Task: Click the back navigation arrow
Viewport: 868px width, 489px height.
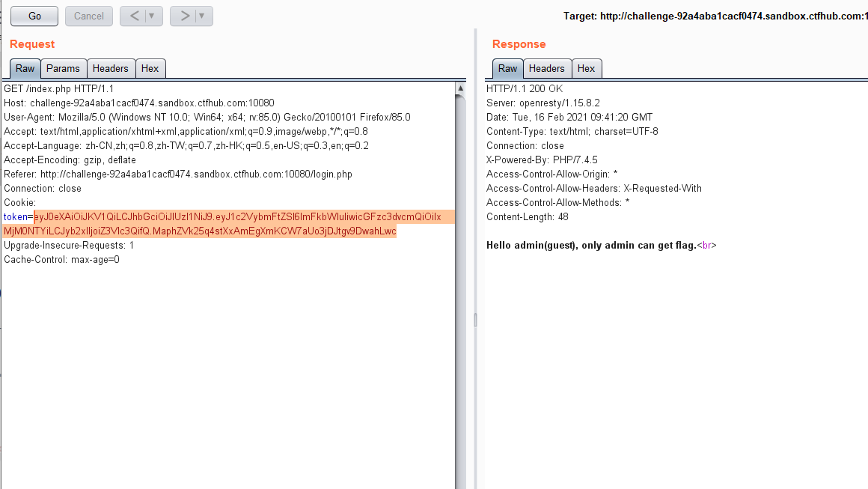Action: pyautogui.click(x=135, y=16)
